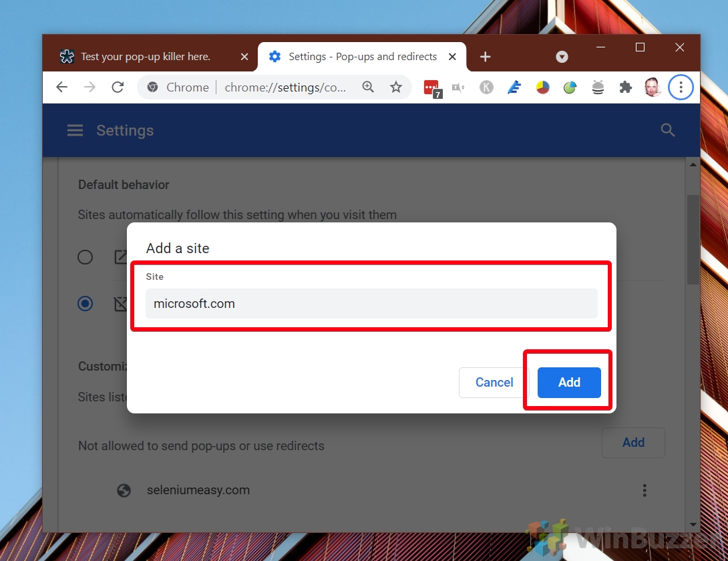Close the Chrome window
Viewport: 728px width, 561px height.
(x=680, y=47)
